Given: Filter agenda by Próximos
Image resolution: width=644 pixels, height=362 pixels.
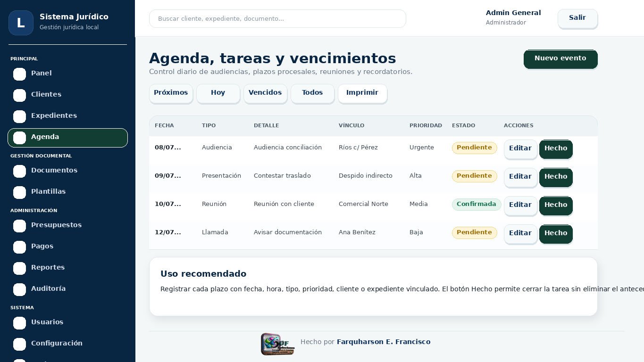Looking at the screenshot, I should [x=171, y=93].
